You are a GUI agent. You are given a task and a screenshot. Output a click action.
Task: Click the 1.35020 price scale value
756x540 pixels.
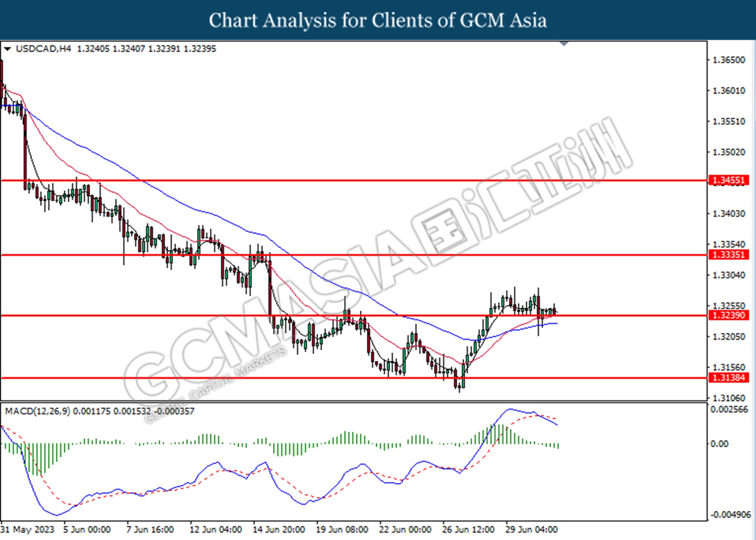[x=729, y=152]
